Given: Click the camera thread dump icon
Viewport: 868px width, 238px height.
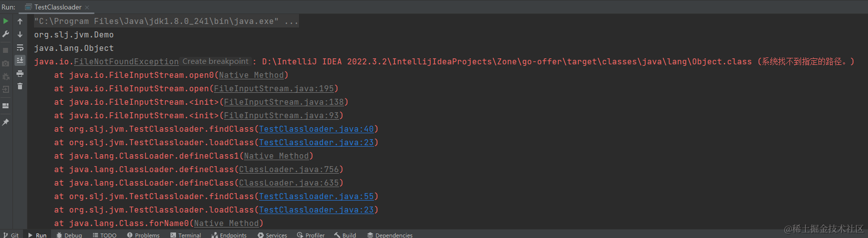Looking at the screenshot, I should tap(5, 63).
